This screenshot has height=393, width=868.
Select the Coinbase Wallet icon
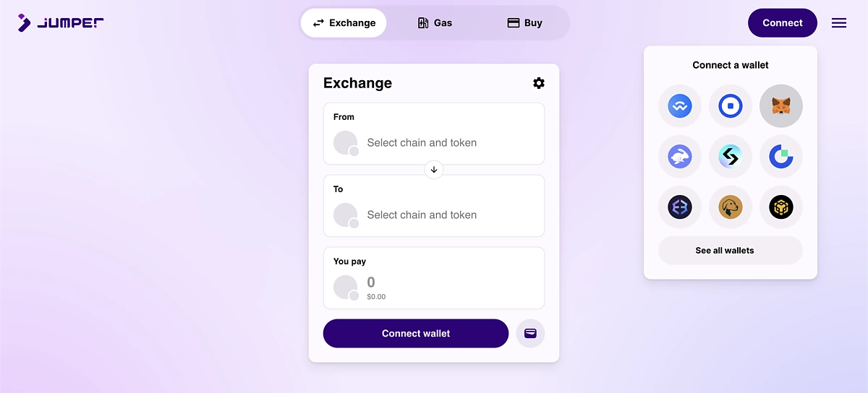pos(731,106)
